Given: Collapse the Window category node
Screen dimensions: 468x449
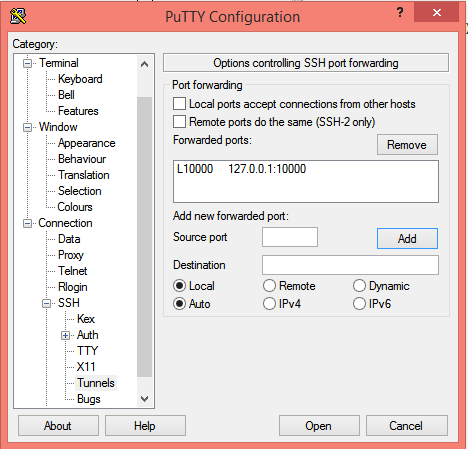Looking at the screenshot, I should [28, 127].
